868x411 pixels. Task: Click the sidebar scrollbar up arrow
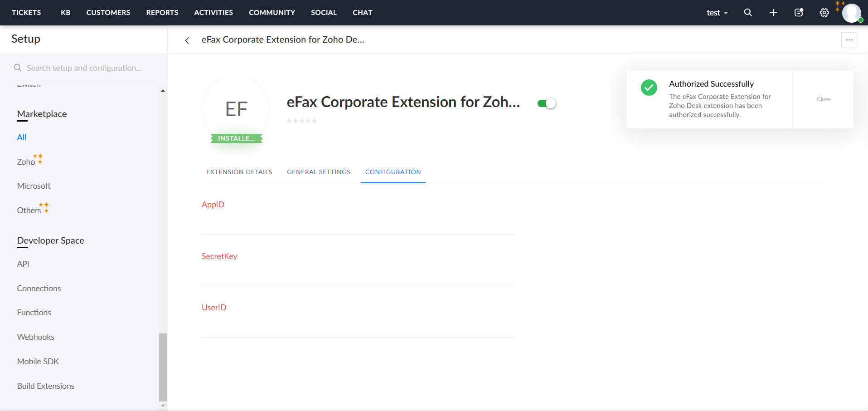[163, 91]
